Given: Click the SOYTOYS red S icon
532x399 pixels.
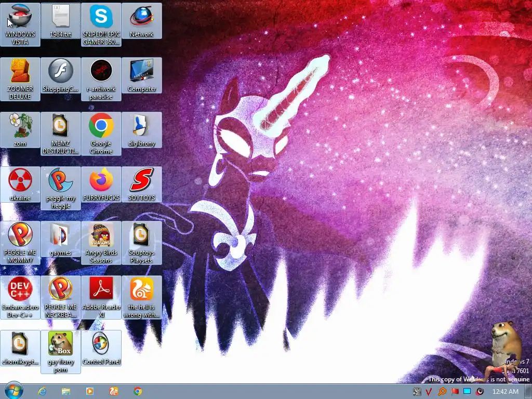Looking at the screenshot, I should tap(141, 184).
